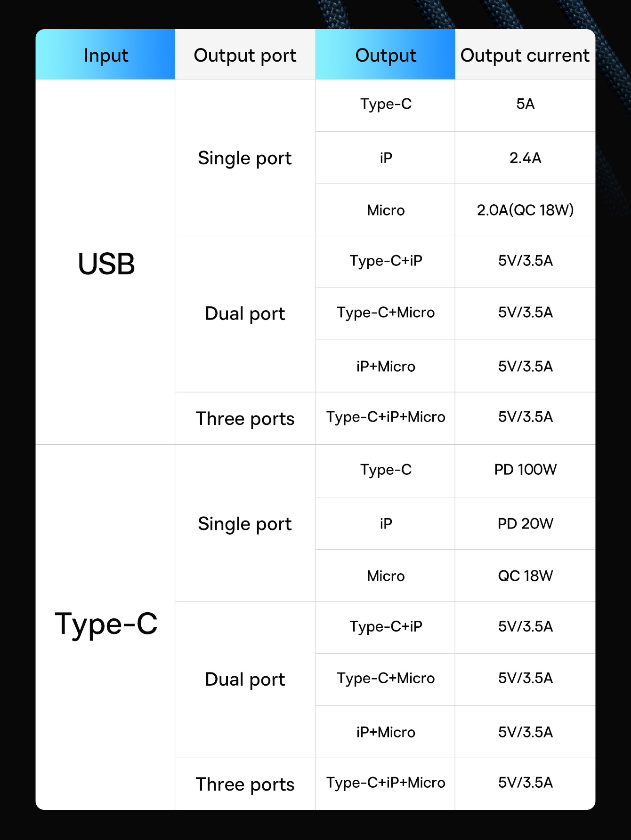Click the PD 20W value
Viewport: 631px width, 840px height.
tap(525, 523)
